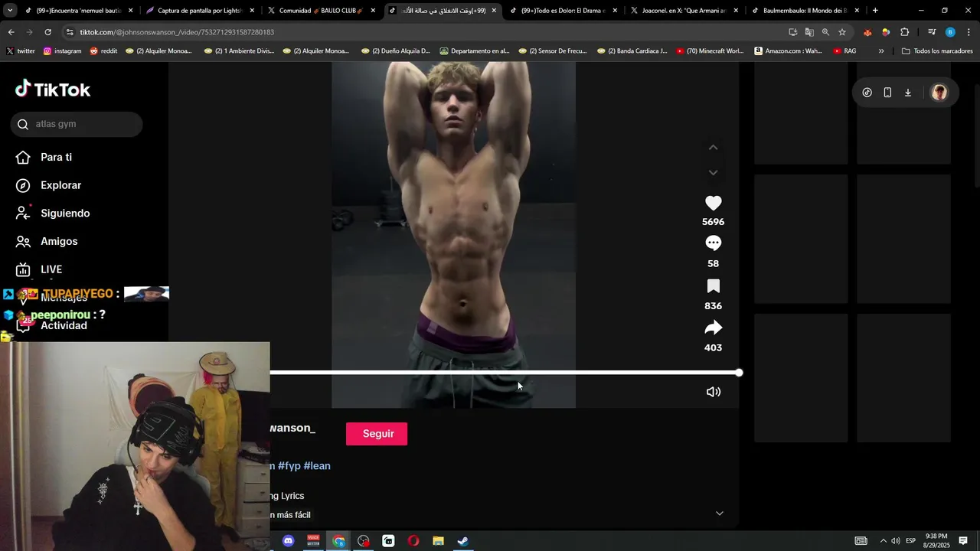Open the reddit bookmark
Screen dimensions: 980x551
[x=103, y=51]
